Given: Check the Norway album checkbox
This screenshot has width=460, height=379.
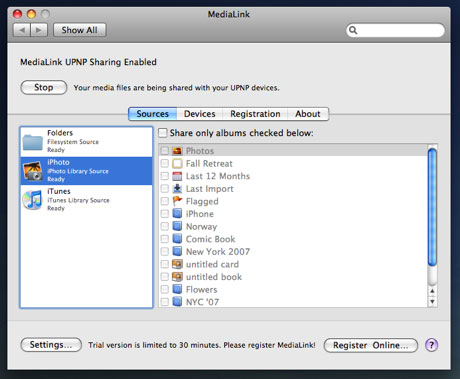Looking at the screenshot, I should tap(165, 226).
